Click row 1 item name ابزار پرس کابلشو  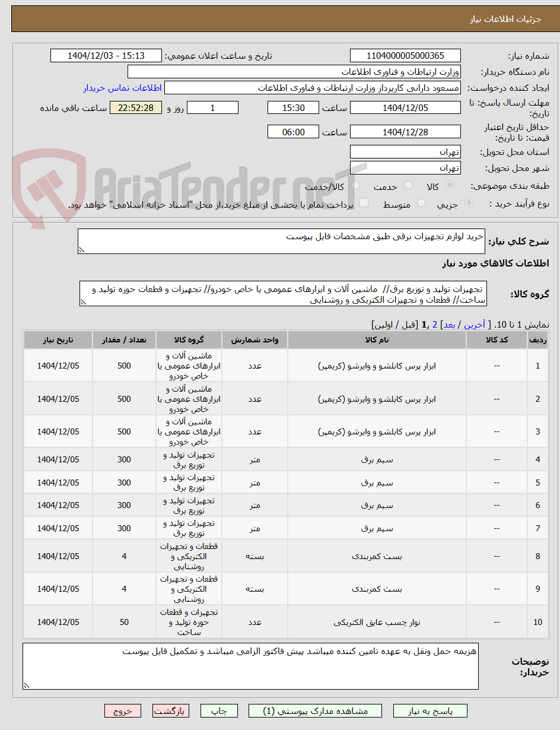(x=377, y=366)
